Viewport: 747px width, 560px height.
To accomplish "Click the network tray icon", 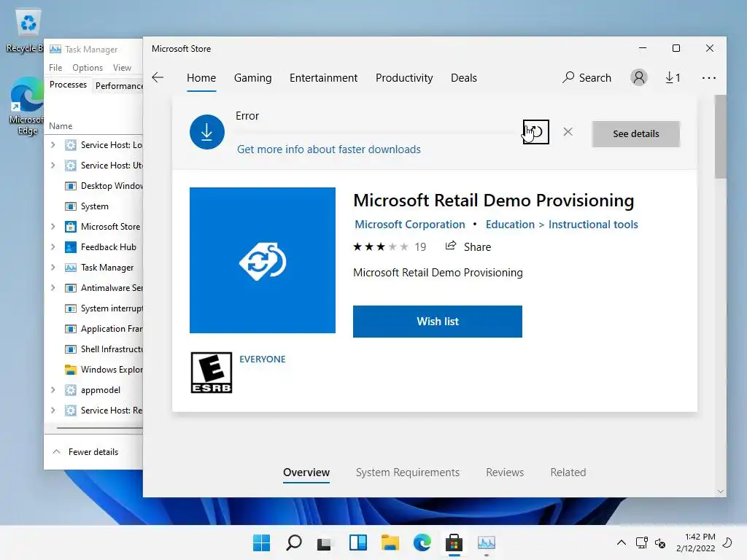I will (642, 542).
